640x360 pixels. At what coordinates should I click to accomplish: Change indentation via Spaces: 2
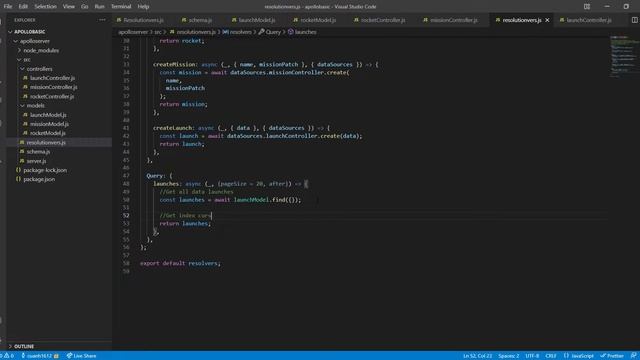tap(508, 356)
